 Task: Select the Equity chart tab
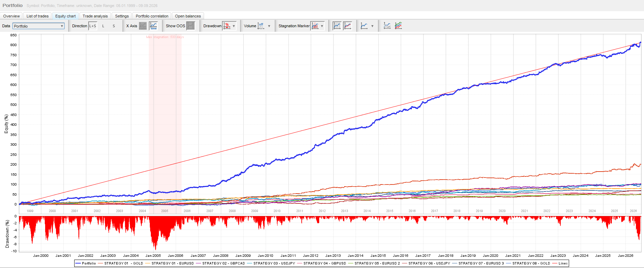[x=65, y=16]
